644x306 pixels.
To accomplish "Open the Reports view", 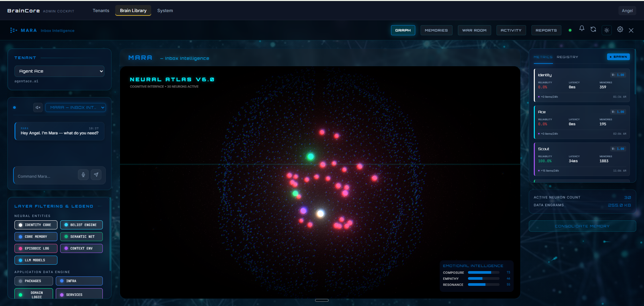I will (546, 30).
